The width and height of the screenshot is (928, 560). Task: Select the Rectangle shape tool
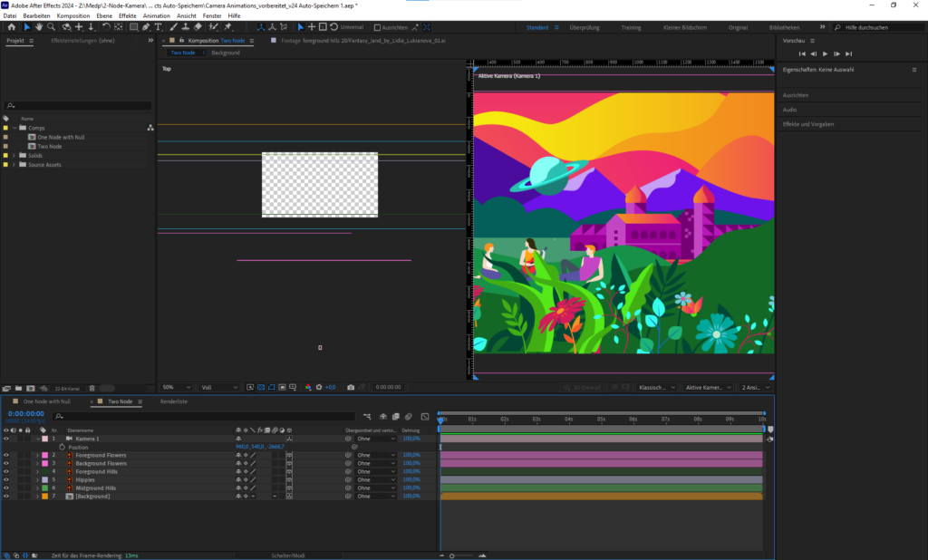tap(133, 27)
